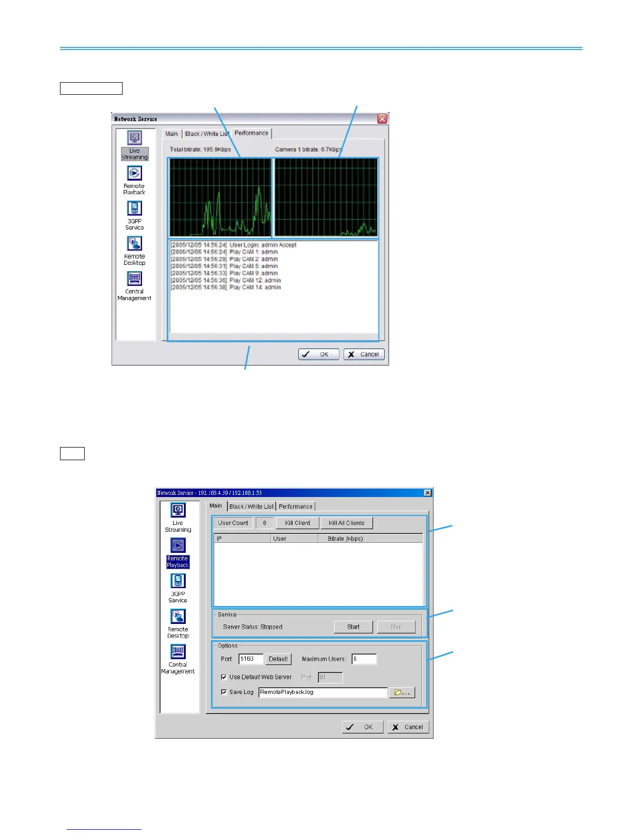Uncheck the Save Log checkbox

(224, 692)
